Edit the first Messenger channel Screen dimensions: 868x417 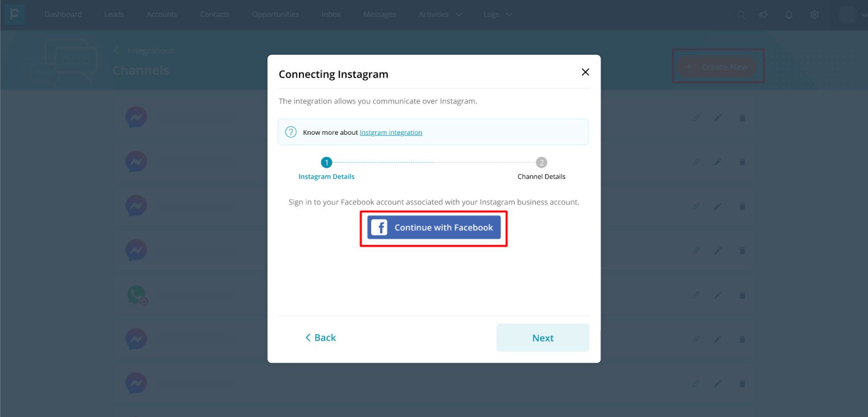[x=717, y=118]
